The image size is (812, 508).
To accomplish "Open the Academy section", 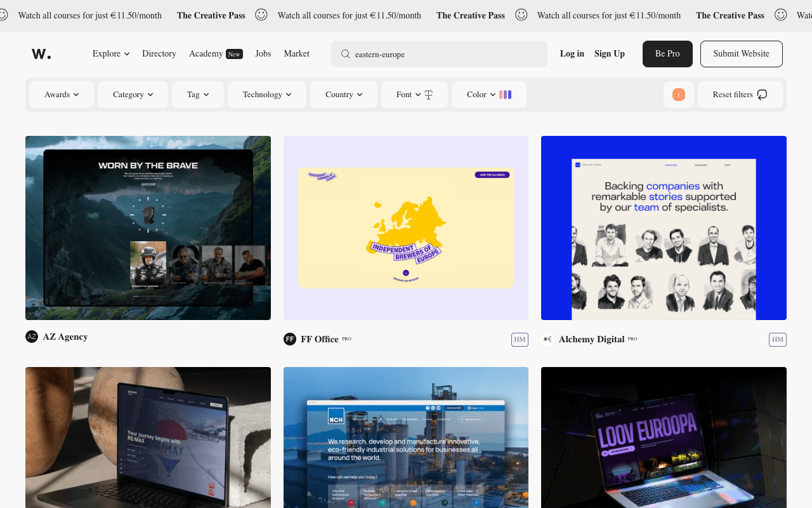I will [206, 53].
